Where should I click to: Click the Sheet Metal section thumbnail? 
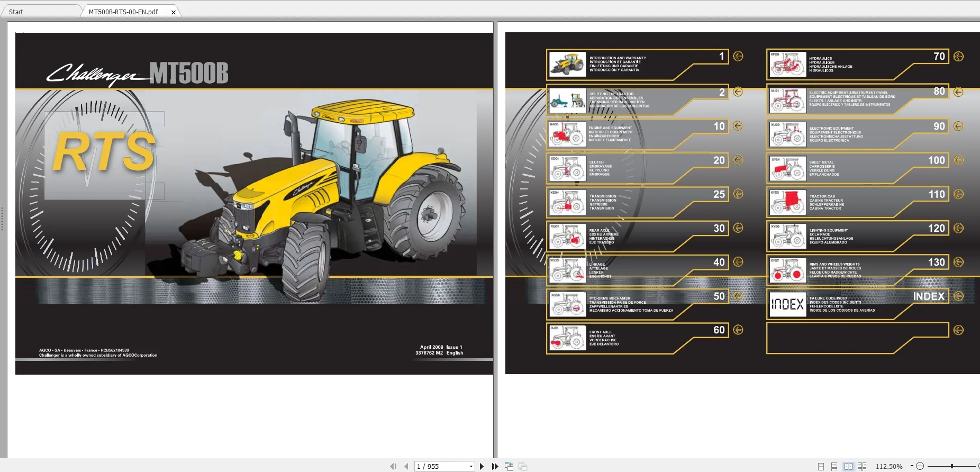[x=787, y=168]
